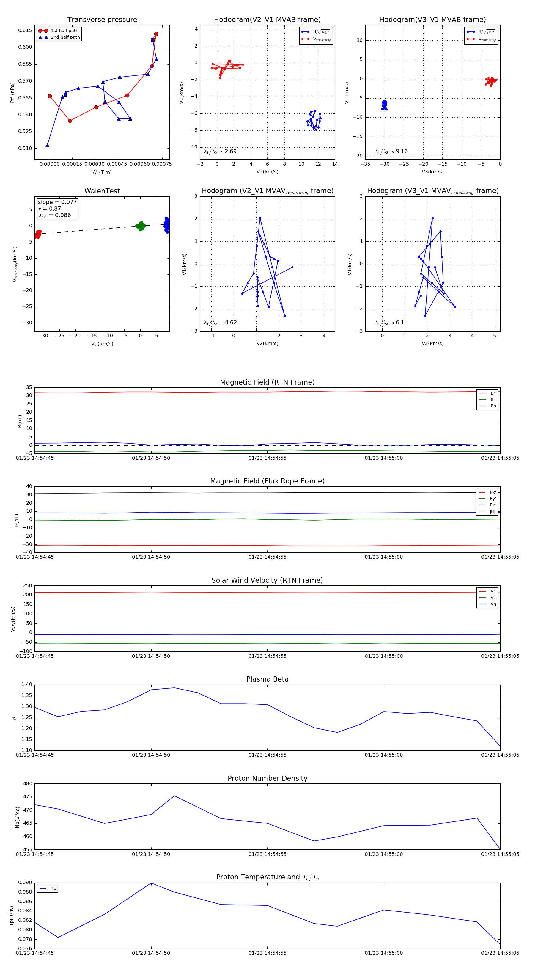
Task: Select the "Bn" legend entry
Action: 487,406
